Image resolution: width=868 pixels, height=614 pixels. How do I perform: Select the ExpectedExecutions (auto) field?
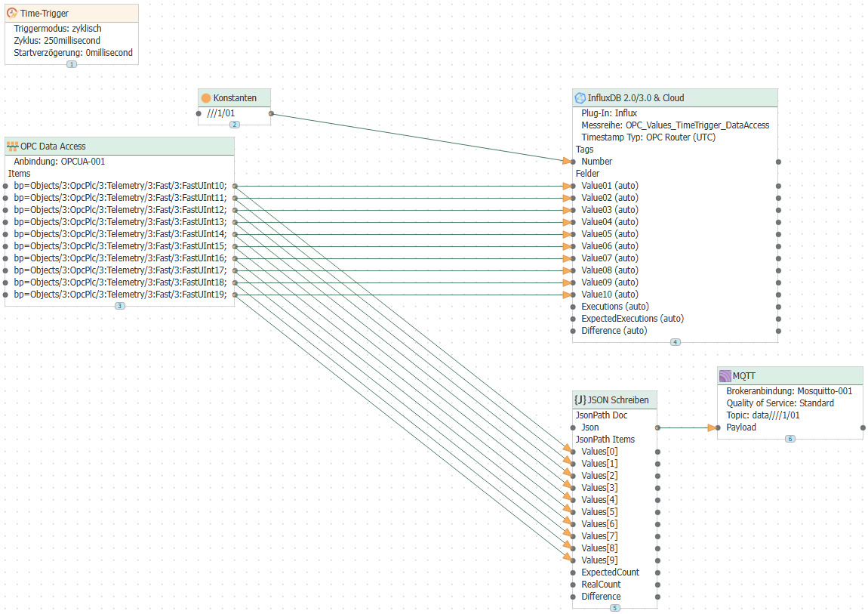(633, 319)
